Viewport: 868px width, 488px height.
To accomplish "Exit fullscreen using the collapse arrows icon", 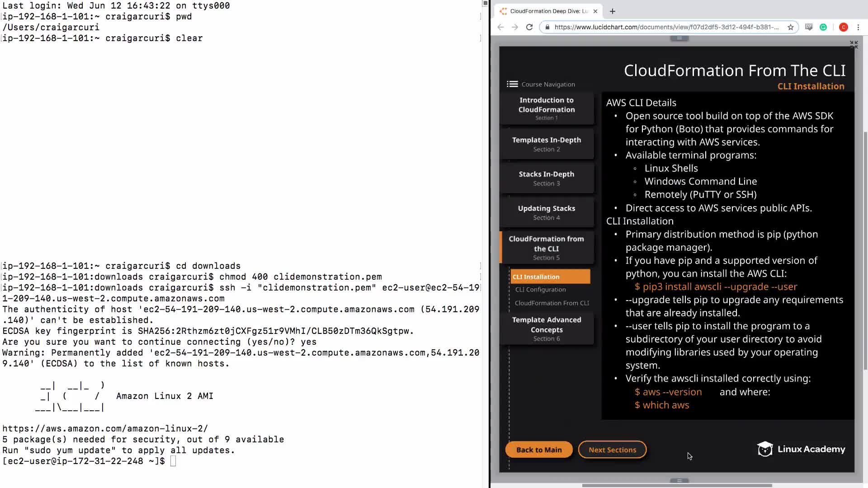I will tap(854, 44).
